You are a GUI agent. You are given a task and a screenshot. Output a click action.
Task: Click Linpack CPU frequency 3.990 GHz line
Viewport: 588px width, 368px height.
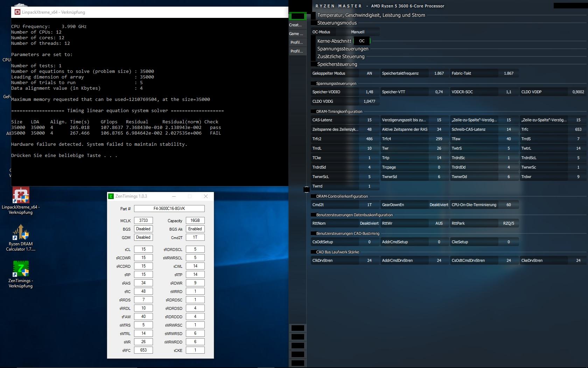click(x=49, y=27)
